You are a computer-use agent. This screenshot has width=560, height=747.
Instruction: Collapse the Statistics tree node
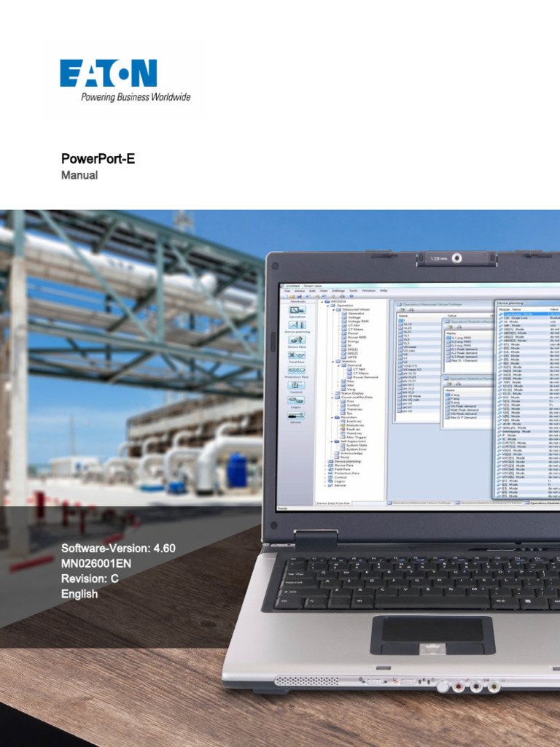[x=332, y=362]
